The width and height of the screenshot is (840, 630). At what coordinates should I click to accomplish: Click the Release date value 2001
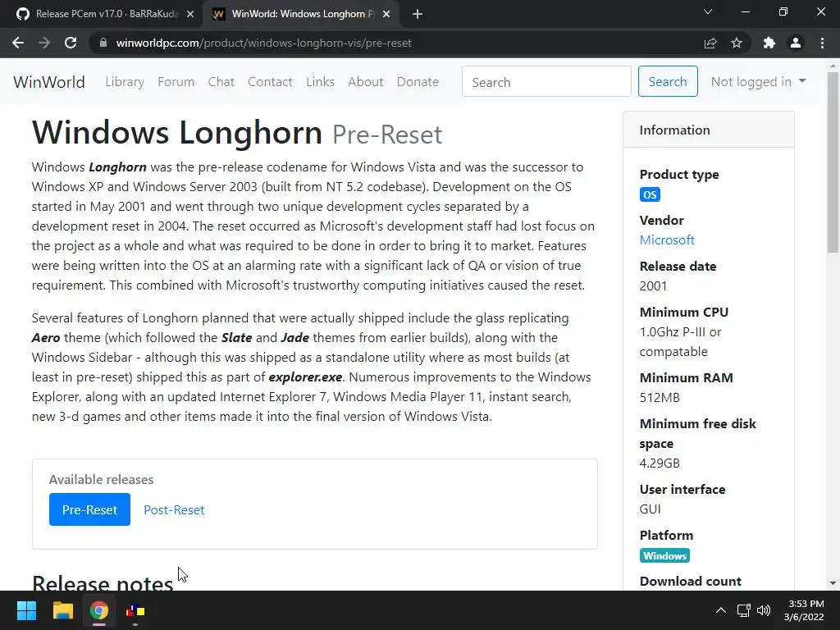(653, 286)
